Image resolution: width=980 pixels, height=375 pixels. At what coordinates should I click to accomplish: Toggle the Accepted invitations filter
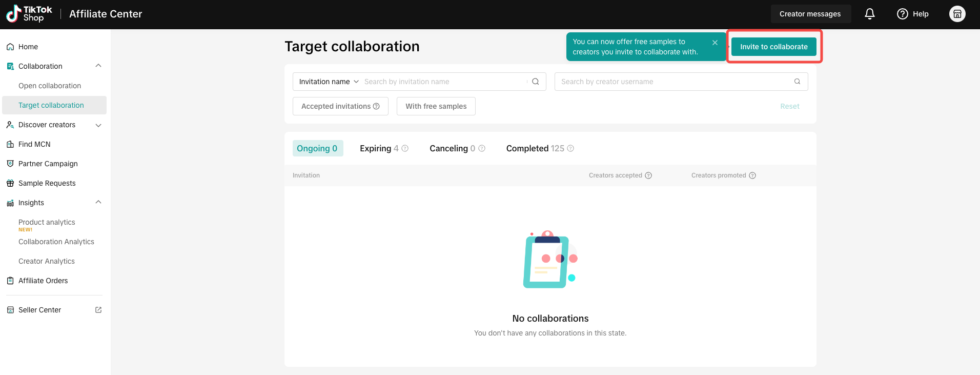click(x=340, y=106)
